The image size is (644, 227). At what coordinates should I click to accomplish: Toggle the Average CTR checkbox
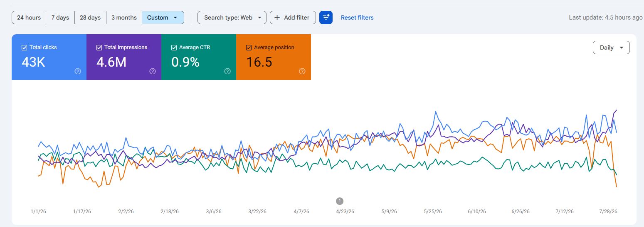(174, 47)
